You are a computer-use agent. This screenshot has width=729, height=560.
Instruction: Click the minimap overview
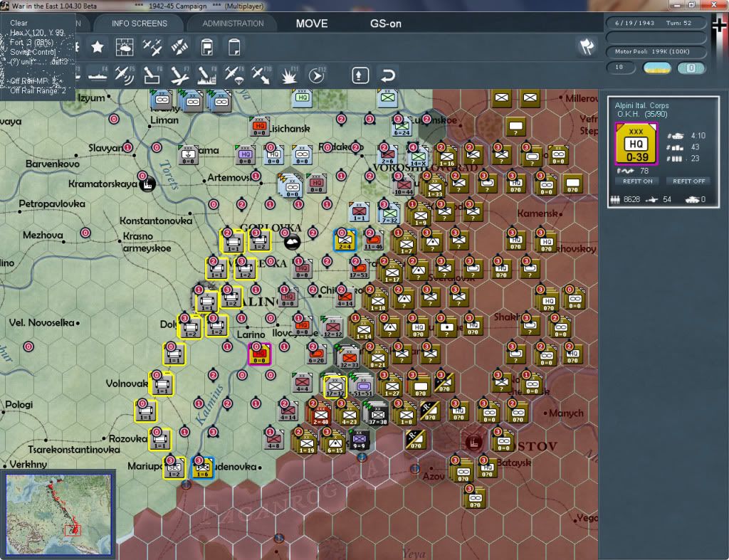coord(58,514)
